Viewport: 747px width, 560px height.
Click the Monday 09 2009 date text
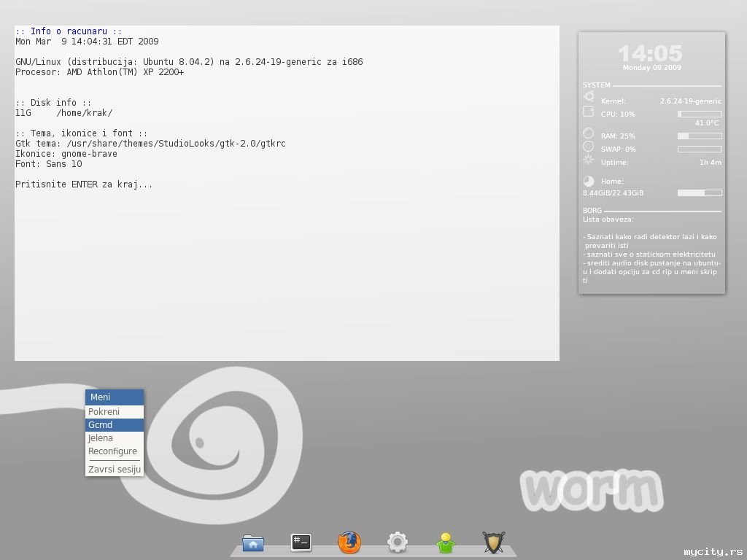tap(651, 68)
